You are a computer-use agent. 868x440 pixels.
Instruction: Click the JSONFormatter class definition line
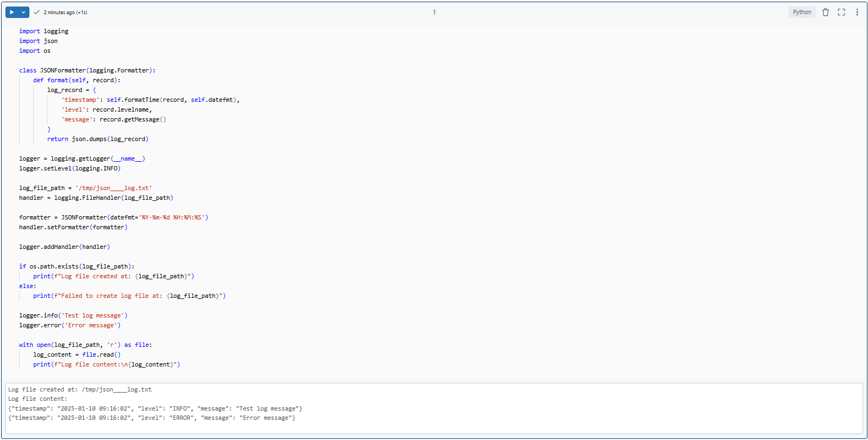coord(87,70)
